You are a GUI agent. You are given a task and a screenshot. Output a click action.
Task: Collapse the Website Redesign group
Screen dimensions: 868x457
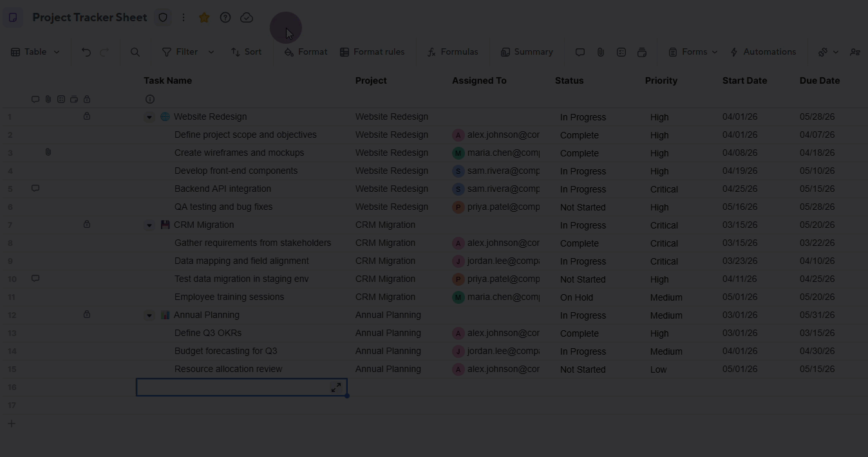[x=149, y=117]
